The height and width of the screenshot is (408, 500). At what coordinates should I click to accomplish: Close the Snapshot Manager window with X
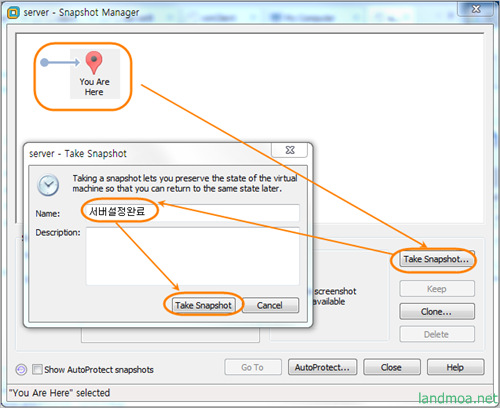[476, 9]
